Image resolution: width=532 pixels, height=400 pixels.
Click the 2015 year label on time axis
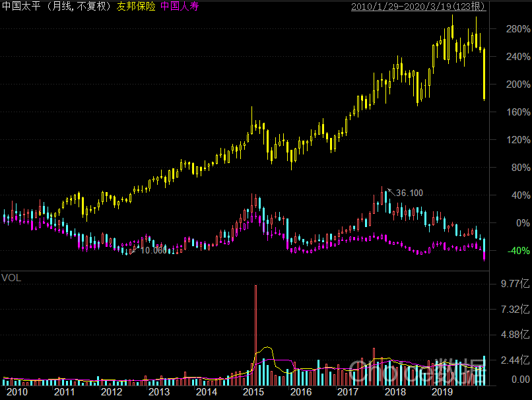coord(253,392)
